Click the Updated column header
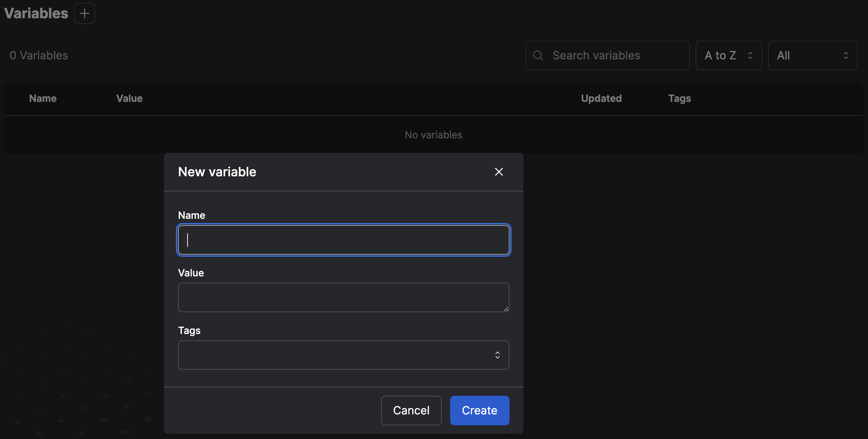The image size is (868, 439). click(601, 98)
